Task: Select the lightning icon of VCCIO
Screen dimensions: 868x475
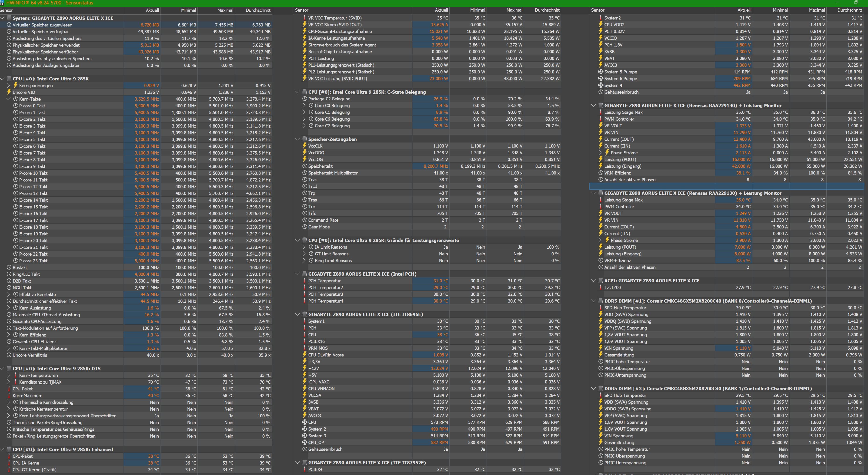Action: pyautogui.click(x=601, y=38)
